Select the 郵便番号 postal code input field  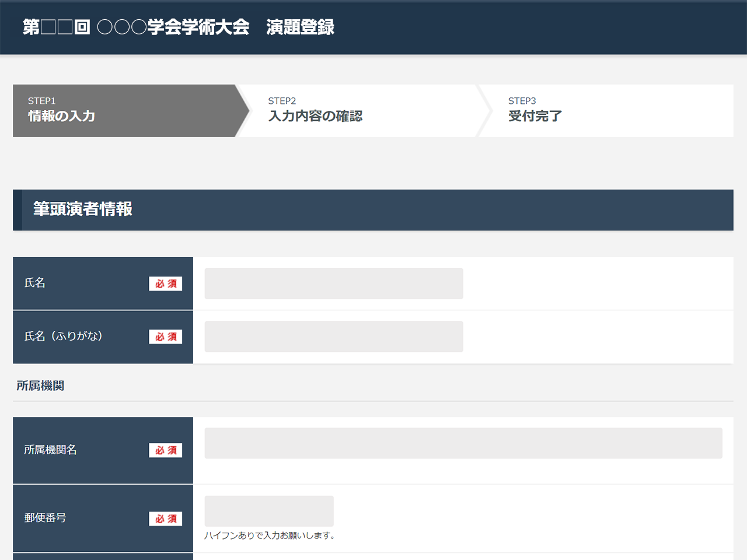[269, 511]
